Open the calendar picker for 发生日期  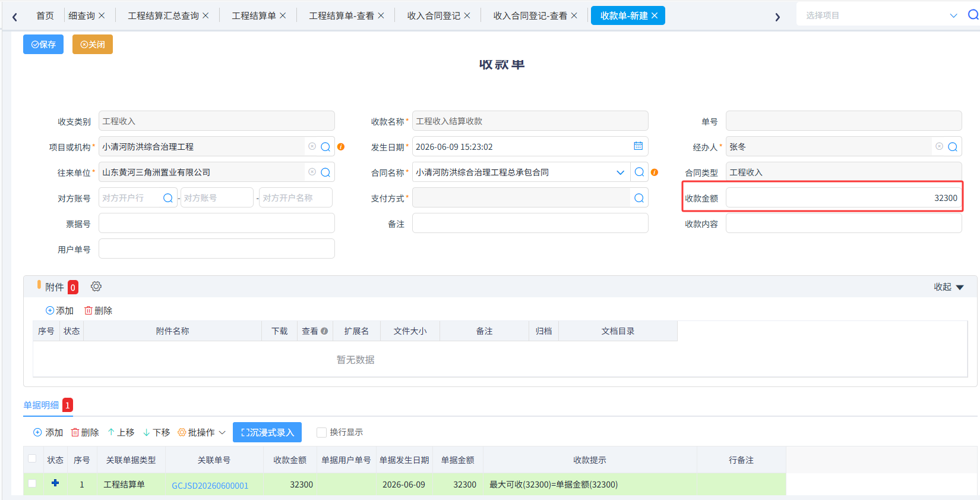[x=638, y=146]
